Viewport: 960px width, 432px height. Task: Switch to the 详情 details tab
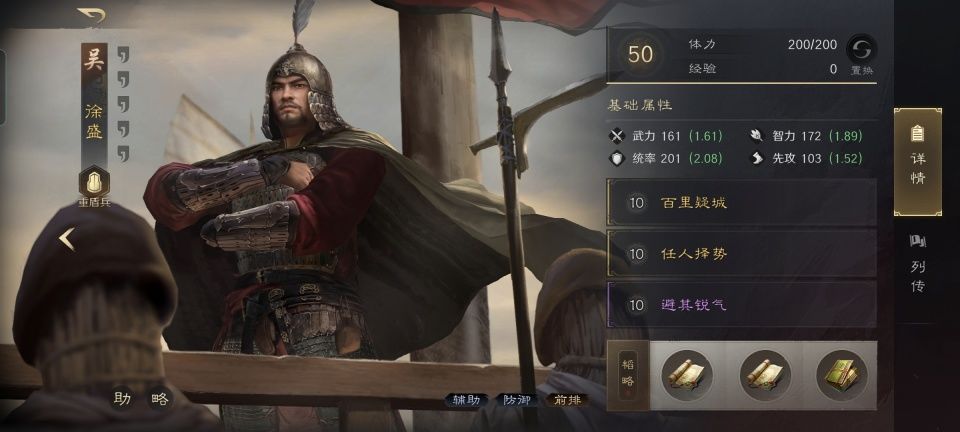click(917, 162)
